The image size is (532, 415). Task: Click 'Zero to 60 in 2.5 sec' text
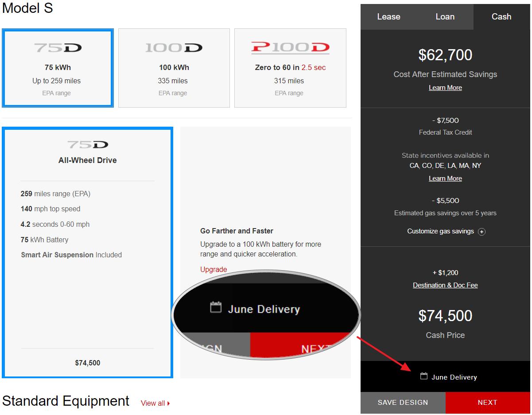tap(290, 67)
